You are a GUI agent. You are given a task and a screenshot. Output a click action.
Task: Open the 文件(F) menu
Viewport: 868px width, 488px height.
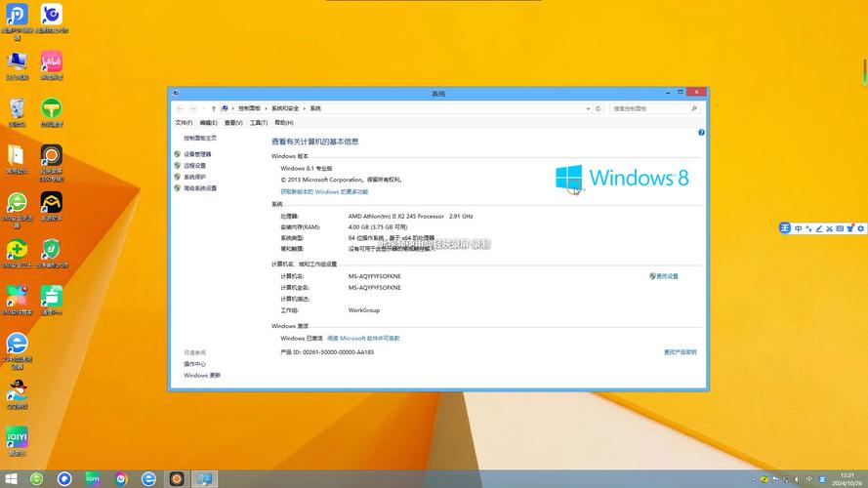[184, 123]
